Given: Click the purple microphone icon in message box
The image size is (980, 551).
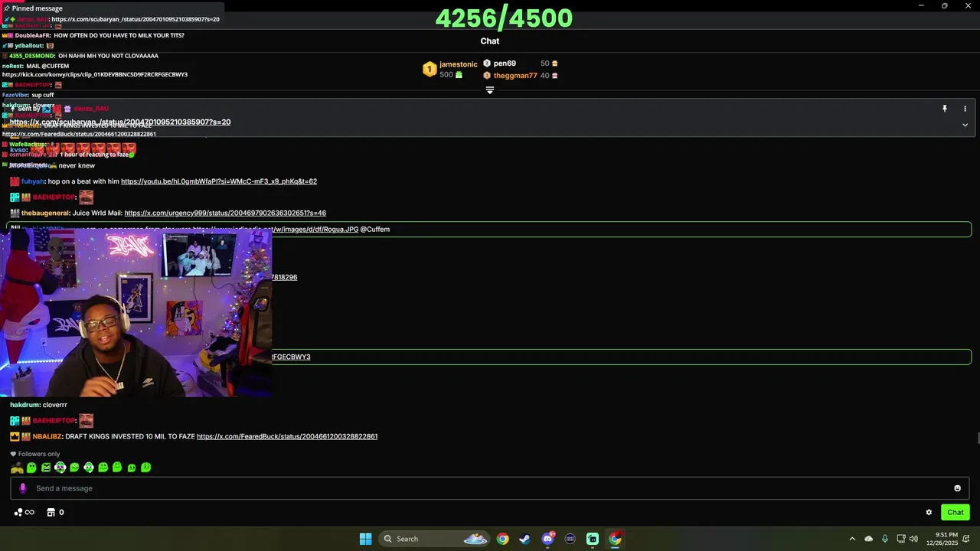Looking at the screenshot, I should (22, 488).
